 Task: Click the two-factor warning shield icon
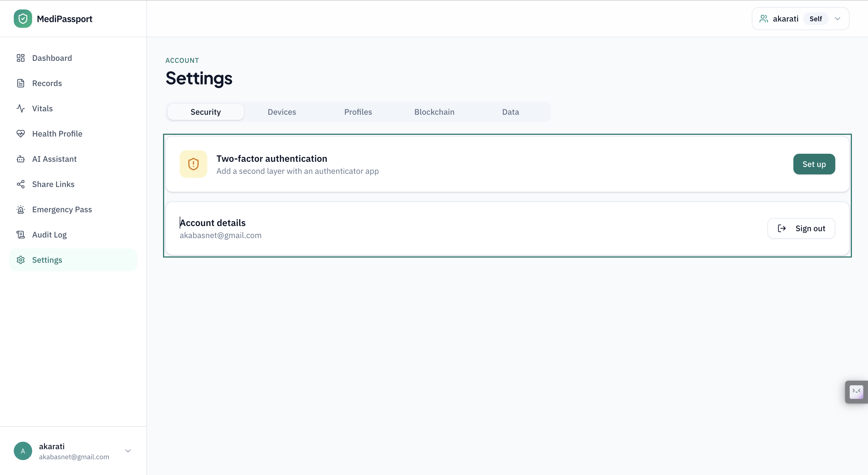[193, 164]
